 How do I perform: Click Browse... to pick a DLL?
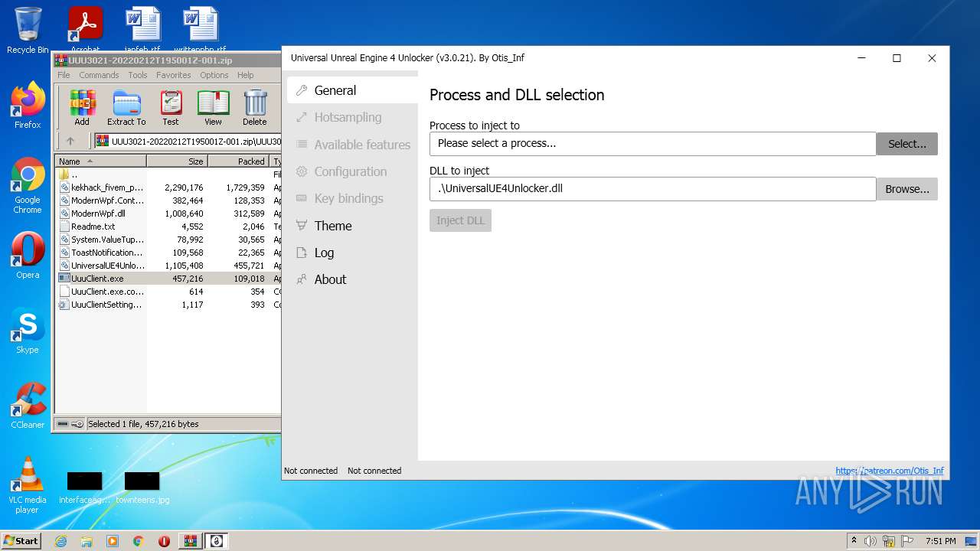[906, 189]
